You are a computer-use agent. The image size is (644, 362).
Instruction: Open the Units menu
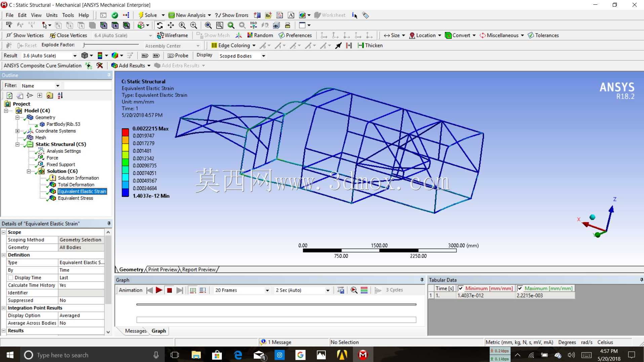coord(52,15)
